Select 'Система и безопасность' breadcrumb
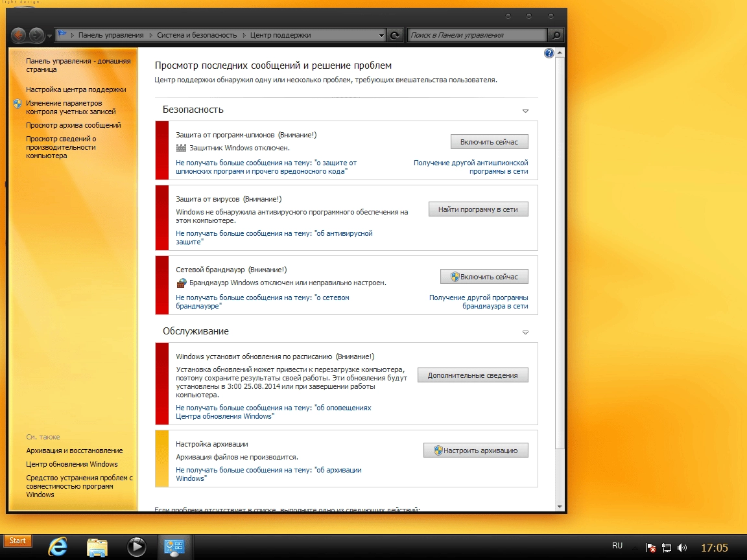Image resolution: width=747 pixels, height=560 pixels. point(196,35)
